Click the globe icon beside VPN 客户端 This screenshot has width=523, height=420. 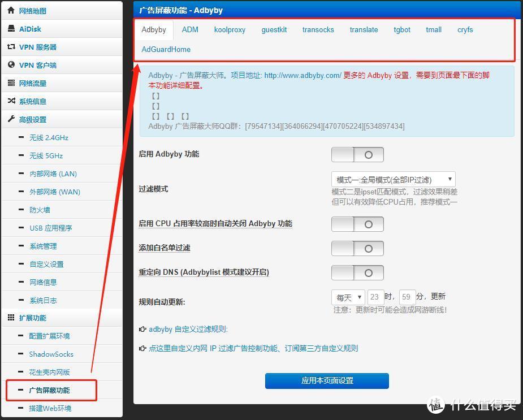pos(11,64)
